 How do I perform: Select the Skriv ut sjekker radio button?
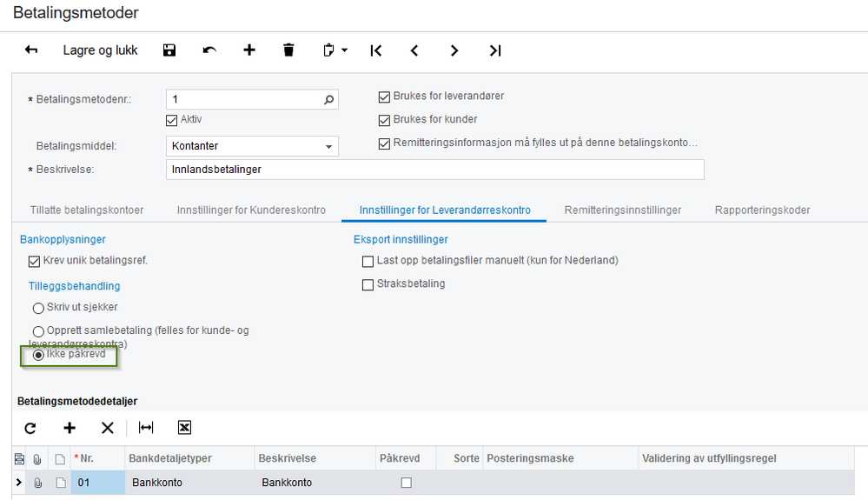pyautogui.click(x=38, y=308)
